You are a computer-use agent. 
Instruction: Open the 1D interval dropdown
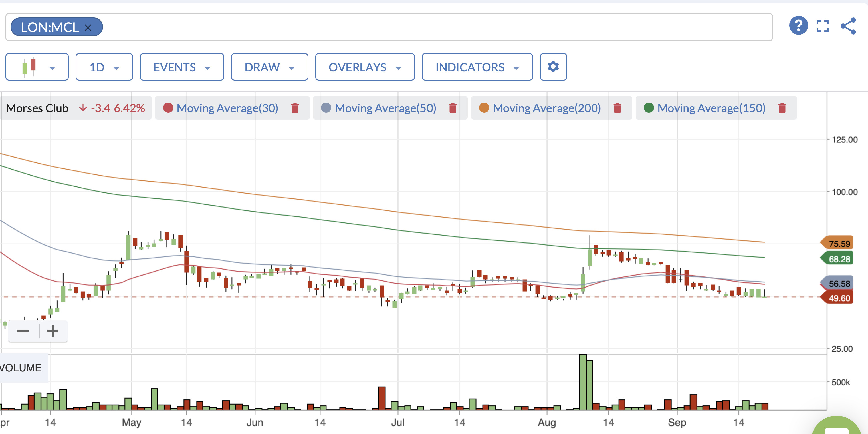104,67
